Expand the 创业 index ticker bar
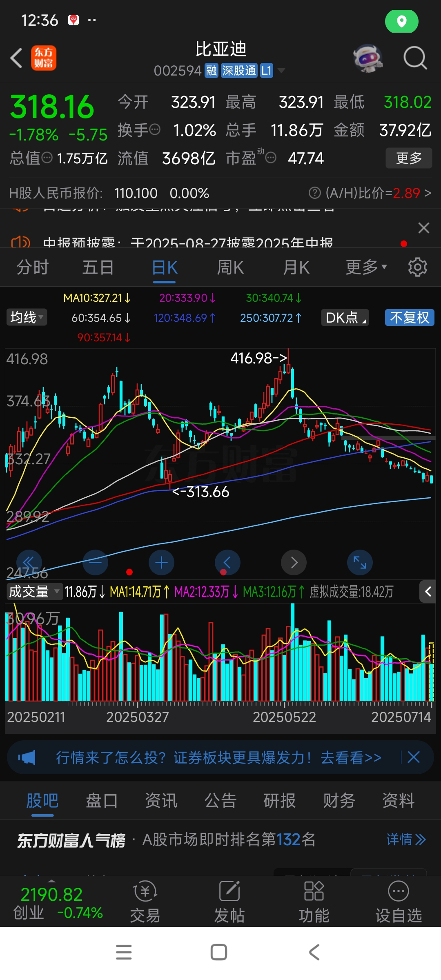Image resolution: width=441 pixels, height=980 pixels. pyautogui.click(x=57, y=903)
